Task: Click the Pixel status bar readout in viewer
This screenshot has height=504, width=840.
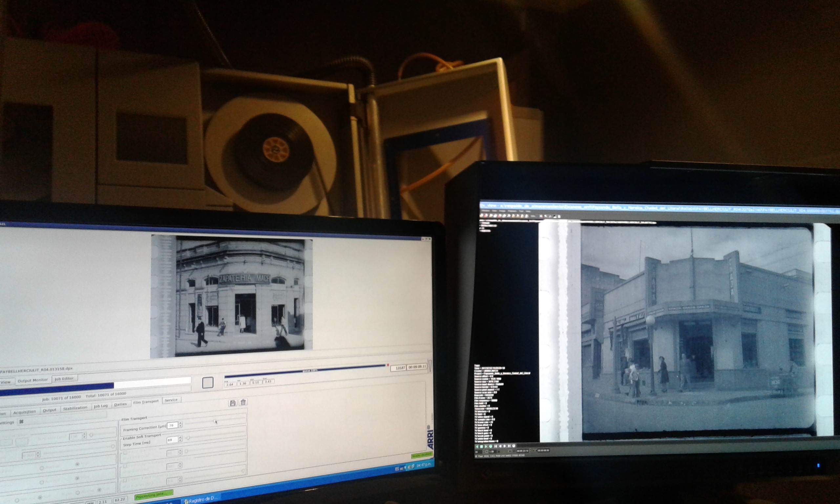Action: [x=501, y=456]
